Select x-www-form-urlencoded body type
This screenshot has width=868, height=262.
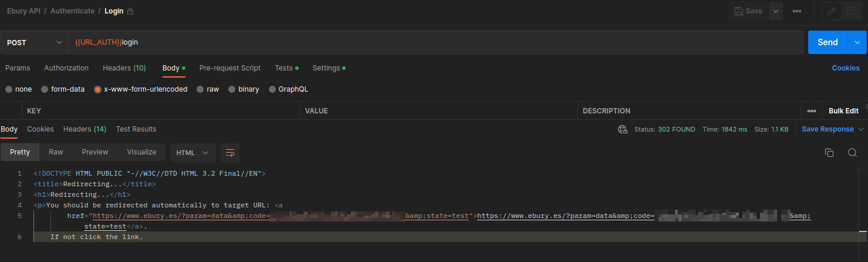click(x=141, y=89)
